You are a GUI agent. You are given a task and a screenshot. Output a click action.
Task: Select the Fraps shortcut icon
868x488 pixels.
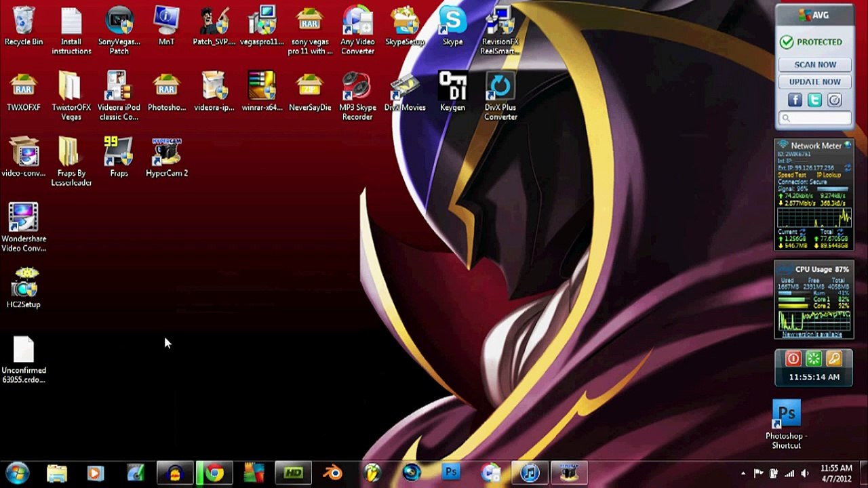[119, 158]
